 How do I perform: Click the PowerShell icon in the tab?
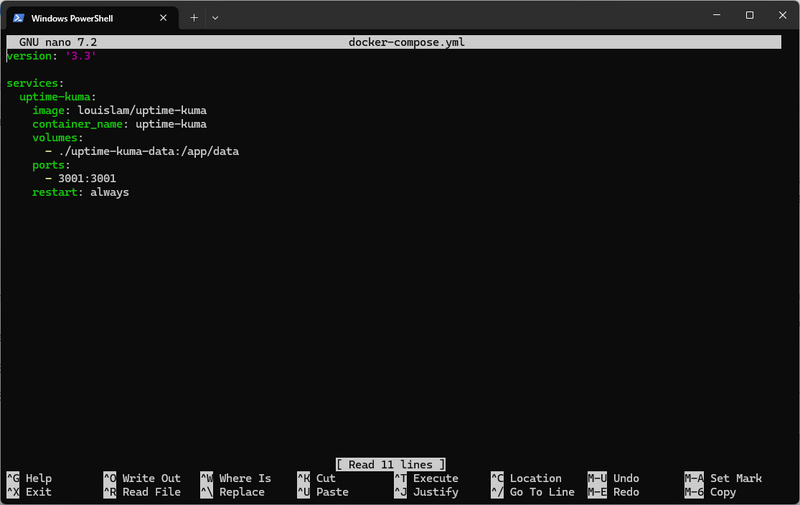pyautogui.click(x=18, y=17)
